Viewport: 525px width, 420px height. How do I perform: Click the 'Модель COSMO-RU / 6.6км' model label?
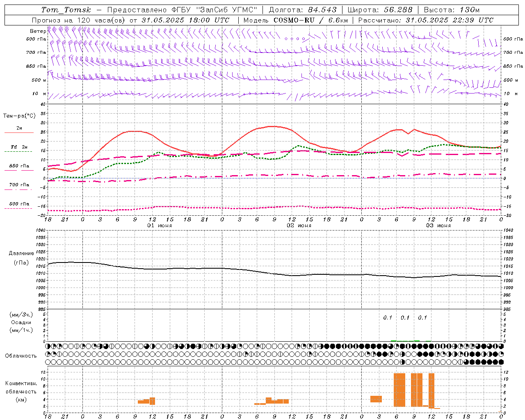point(296,20)
